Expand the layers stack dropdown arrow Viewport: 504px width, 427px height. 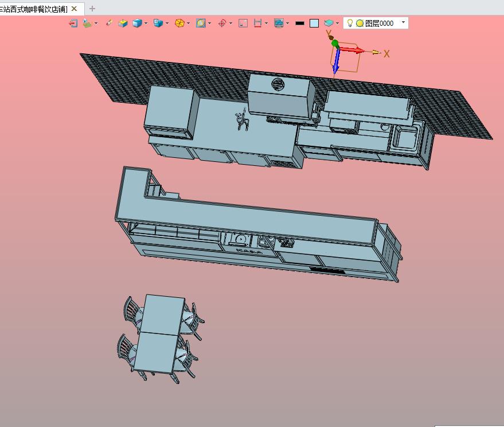pyautogui.click(x=337, y=23)
